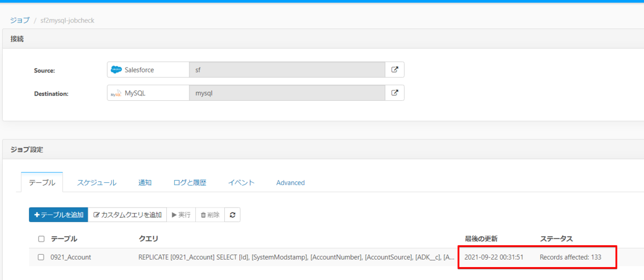Open the ログと履歴 tab
Image resolution: width=644 pixels, height=280 pixels.
pos(189,182)
